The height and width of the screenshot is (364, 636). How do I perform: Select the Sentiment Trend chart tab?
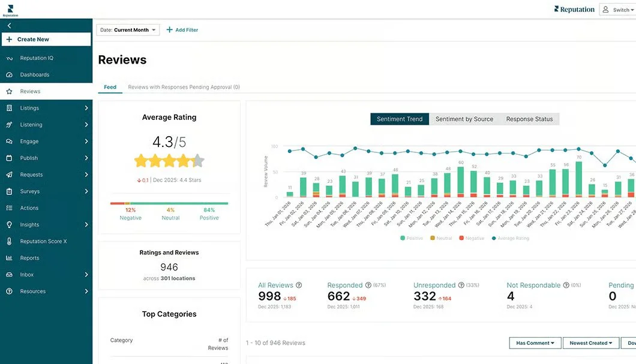tap(400, 119)
